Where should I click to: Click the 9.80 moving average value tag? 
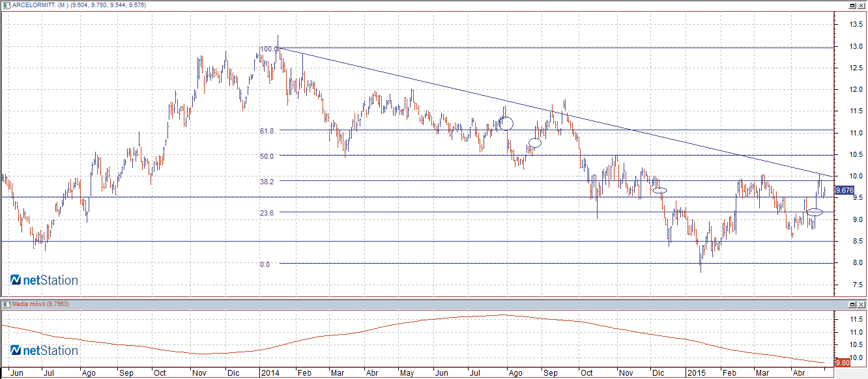coord(841,362)
